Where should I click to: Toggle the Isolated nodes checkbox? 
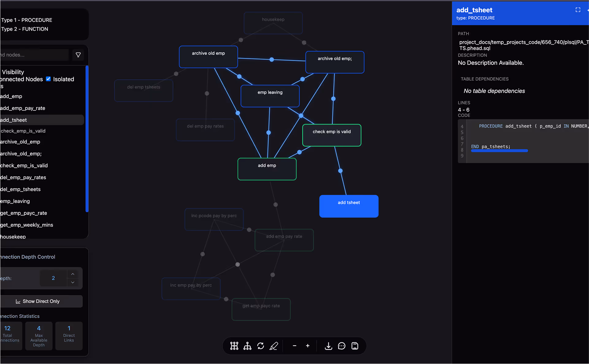pyautogui.click(x=48, y=79)
